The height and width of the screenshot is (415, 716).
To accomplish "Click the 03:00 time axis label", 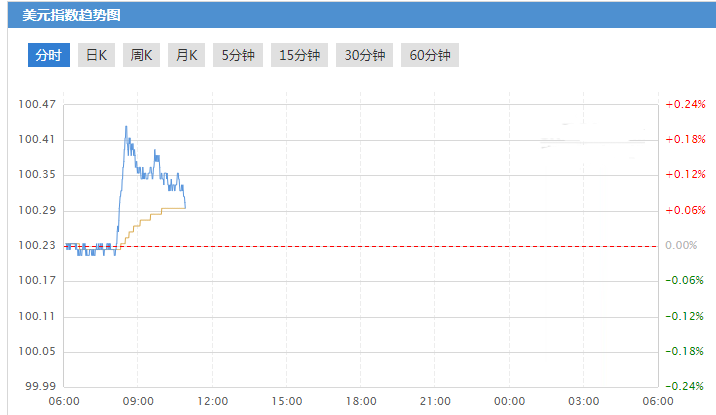I will click(x=583, y=401).
